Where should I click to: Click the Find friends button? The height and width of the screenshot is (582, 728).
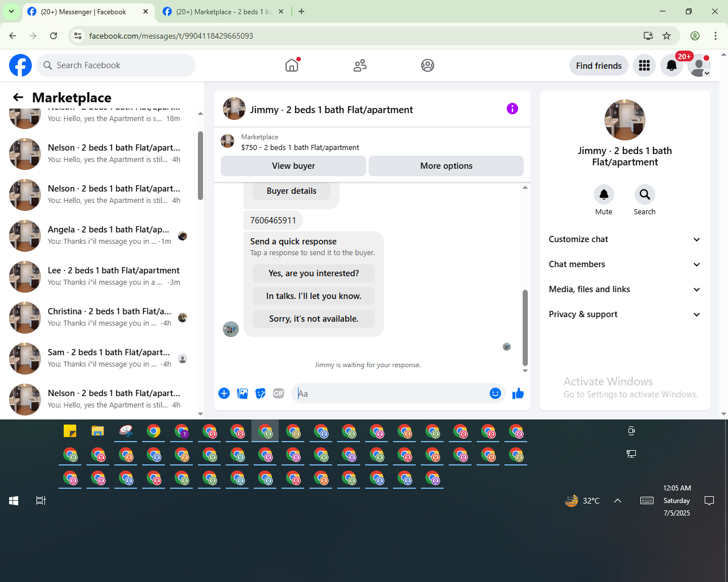[599, 65]
